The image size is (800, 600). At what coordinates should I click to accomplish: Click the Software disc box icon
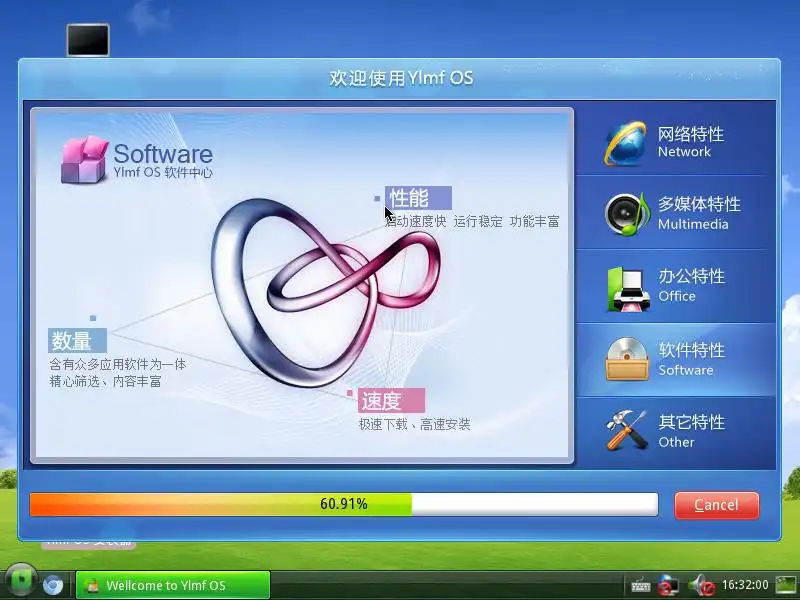[x=627, y=359]
